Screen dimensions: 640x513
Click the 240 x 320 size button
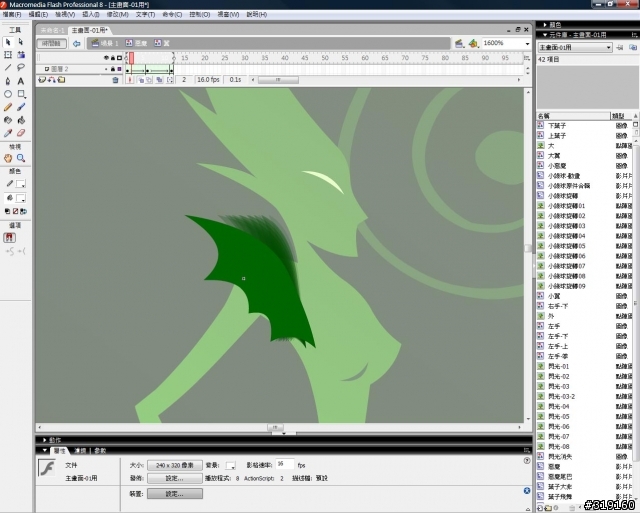click(175, 465)
